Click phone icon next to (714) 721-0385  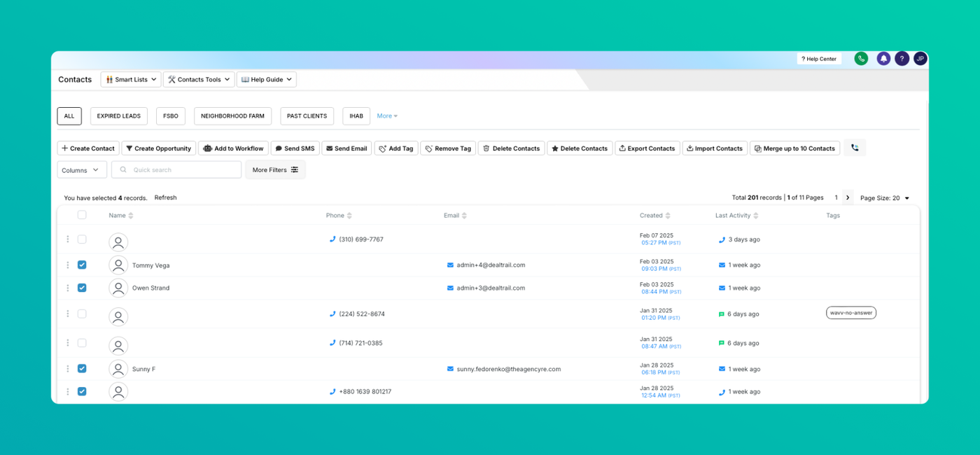tap(332, 343)
